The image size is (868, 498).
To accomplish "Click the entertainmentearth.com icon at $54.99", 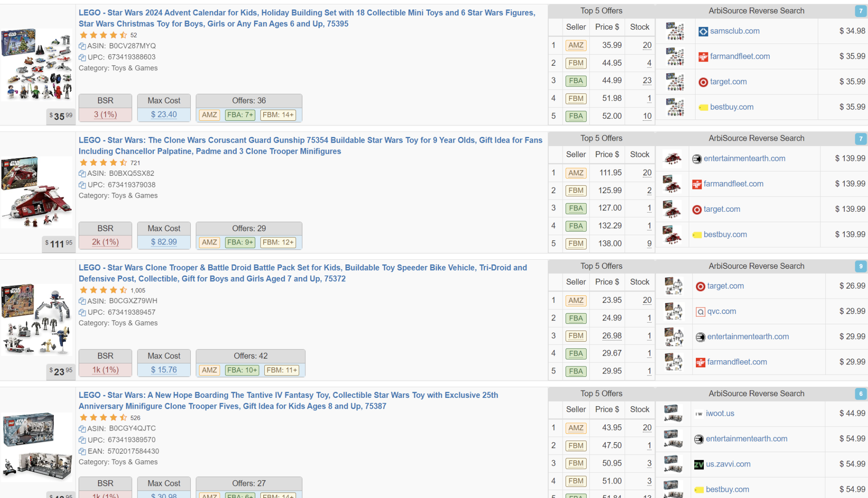I will coord(699,439).
